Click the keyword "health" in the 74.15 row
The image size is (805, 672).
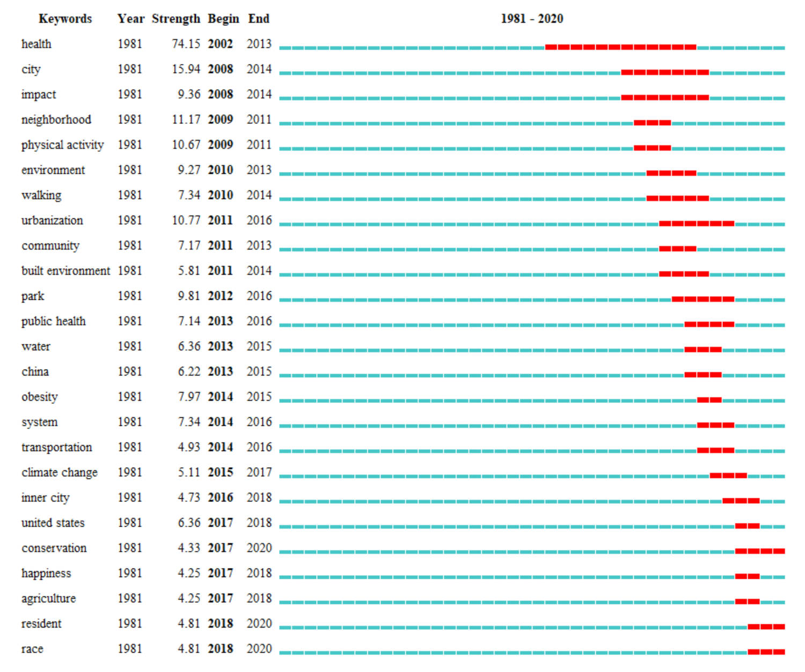click(36, 44)
